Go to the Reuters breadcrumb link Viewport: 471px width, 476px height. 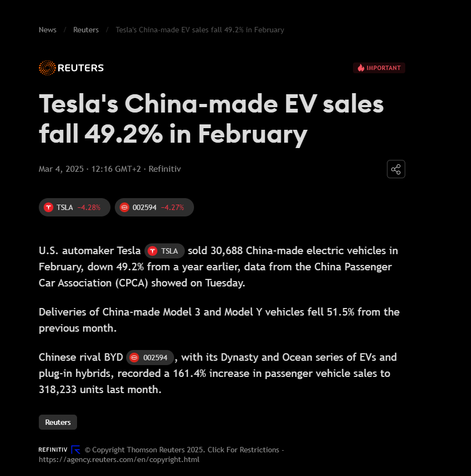(86, 30)
